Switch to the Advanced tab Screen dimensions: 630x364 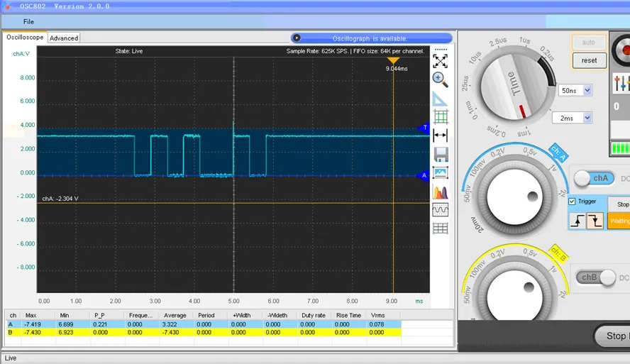tap(64, 38)
